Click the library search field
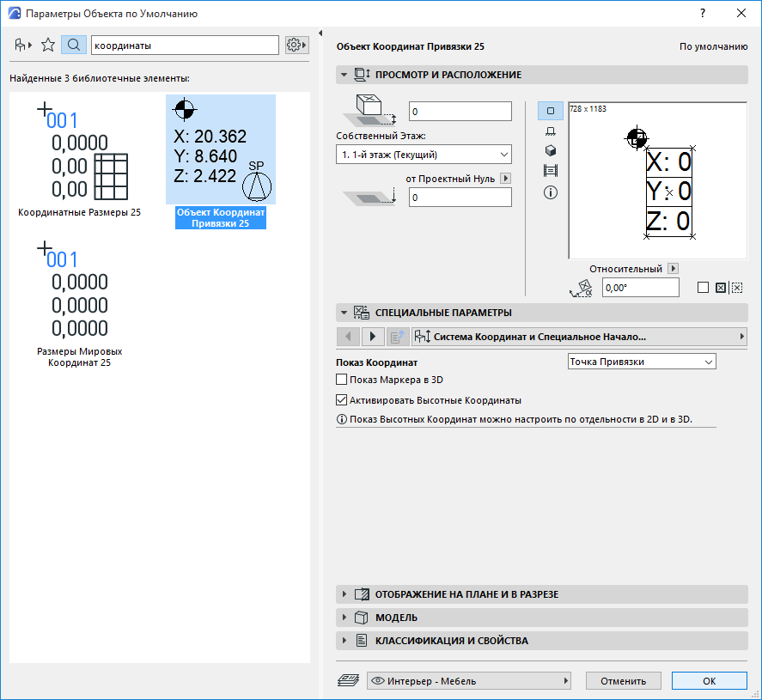 (x=185, y=46)
